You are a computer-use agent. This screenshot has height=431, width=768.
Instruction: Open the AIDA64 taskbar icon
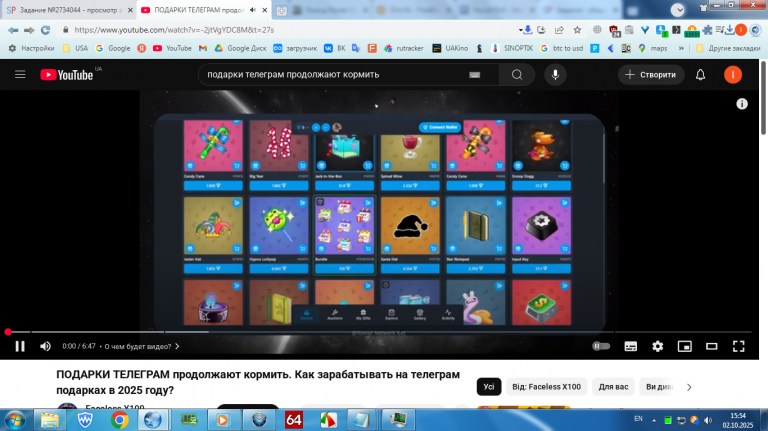[x=293, y=420]
